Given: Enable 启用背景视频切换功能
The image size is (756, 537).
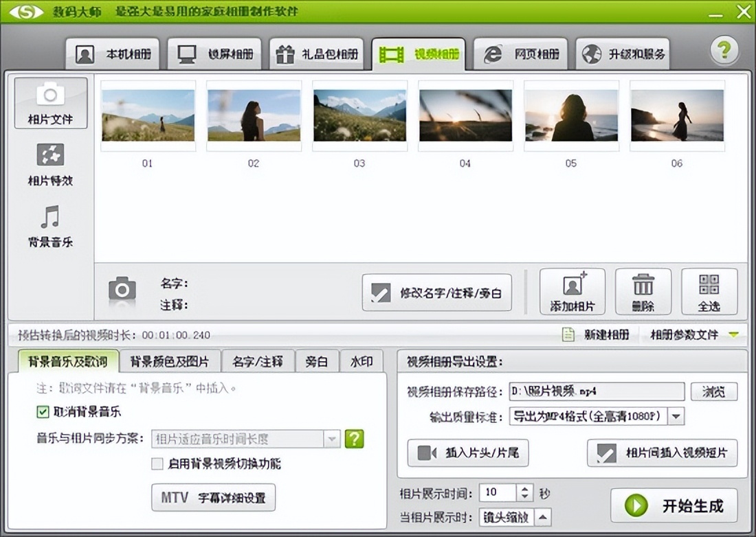Looking at the screenshot, I should pos(155,464).
